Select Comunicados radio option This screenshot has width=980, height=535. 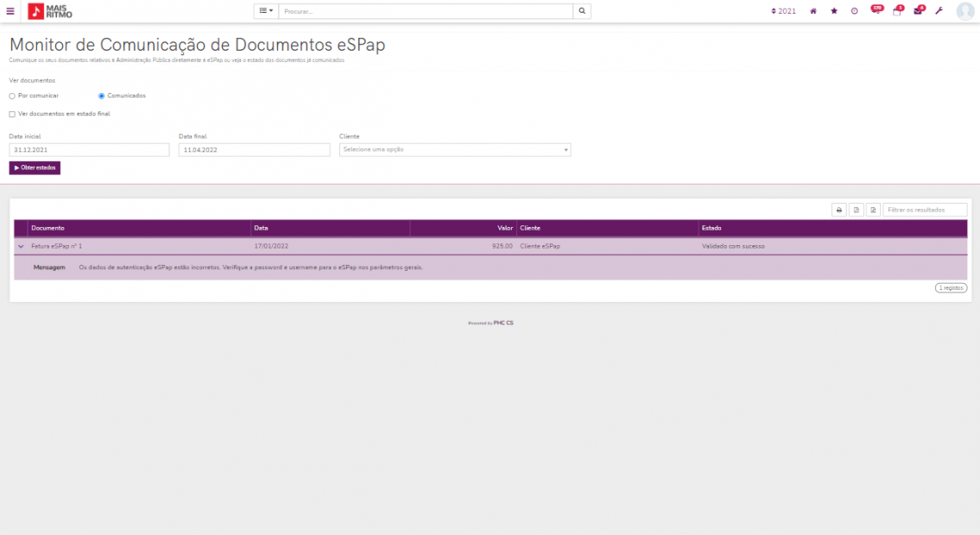pyautogui.click(x=101, y=96)
